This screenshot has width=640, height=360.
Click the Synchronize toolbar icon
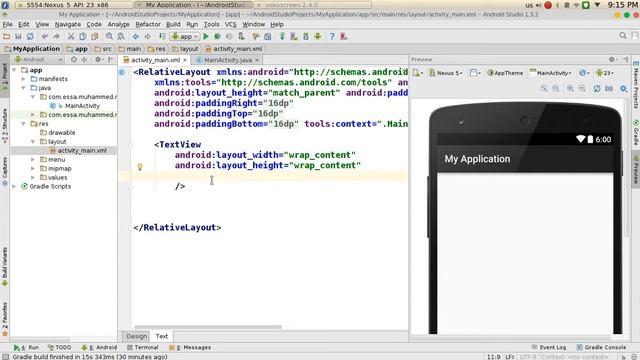[30, 36]
